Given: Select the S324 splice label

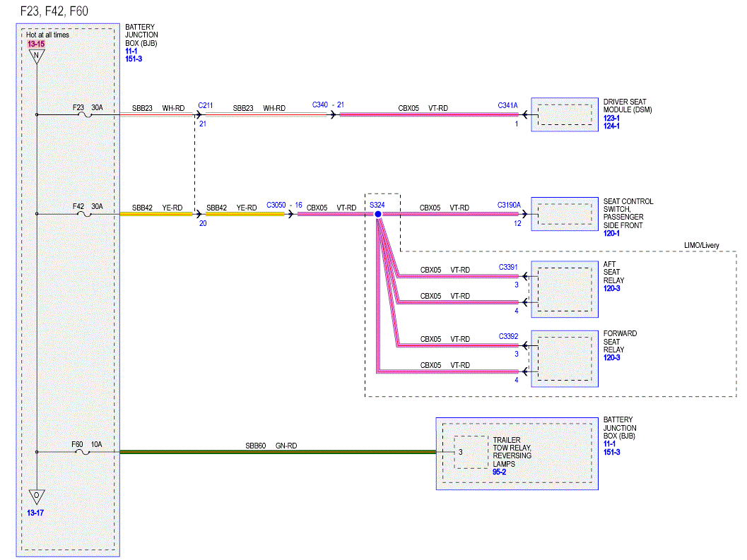Looking at the screenshot, I should coord(377,205).
